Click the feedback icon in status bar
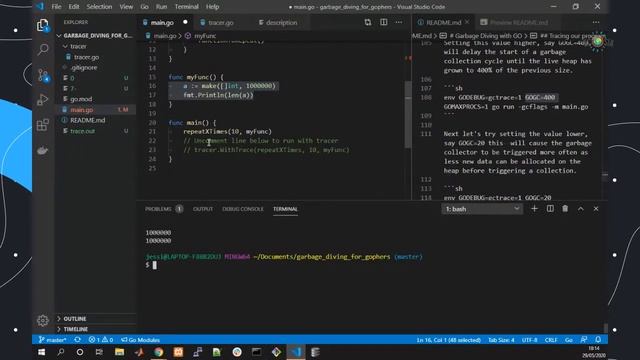Screen dimensions: 640x360 point(584,340)
